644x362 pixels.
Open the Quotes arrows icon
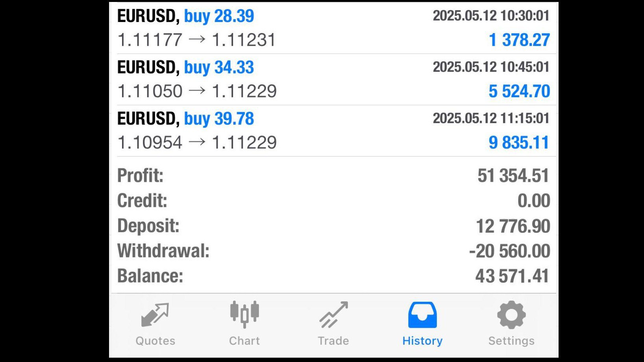coord(155,315)
